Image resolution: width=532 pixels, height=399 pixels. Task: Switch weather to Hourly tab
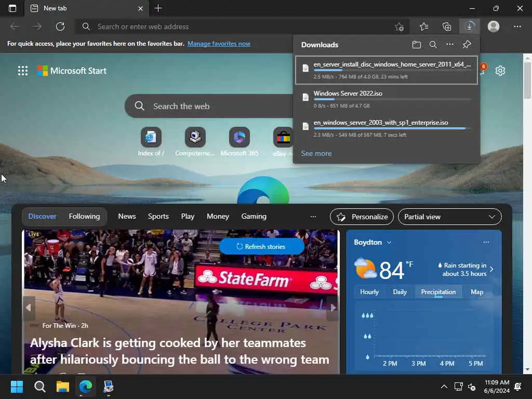click(x=369, y=292)
